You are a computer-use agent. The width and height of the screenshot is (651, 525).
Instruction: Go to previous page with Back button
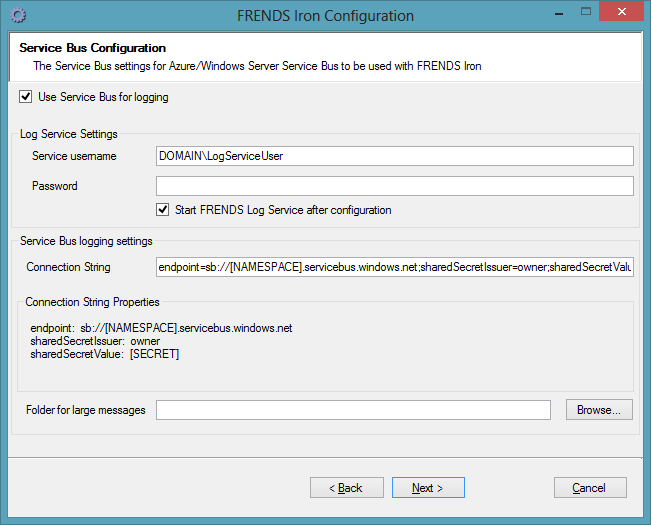[x=347, y=488]
